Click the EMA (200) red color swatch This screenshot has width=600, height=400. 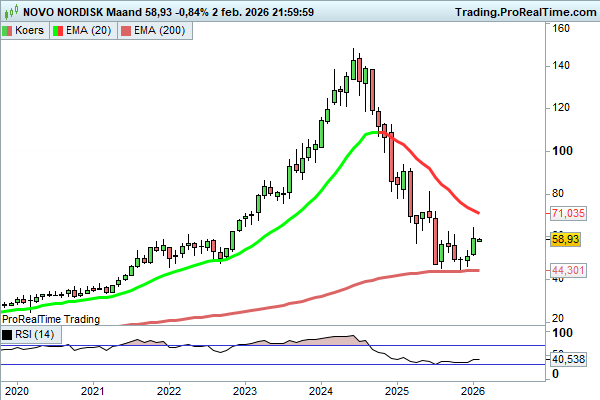[x=126, y=31]
